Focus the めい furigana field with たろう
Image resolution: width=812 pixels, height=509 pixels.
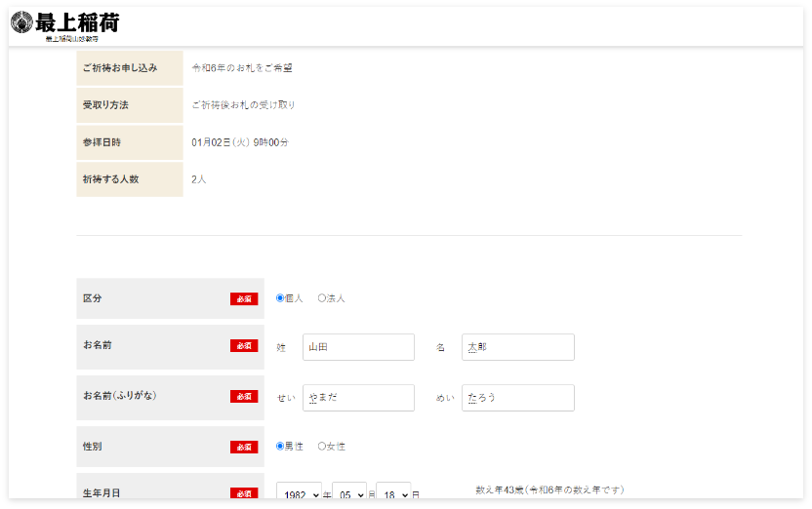[517, 398]
